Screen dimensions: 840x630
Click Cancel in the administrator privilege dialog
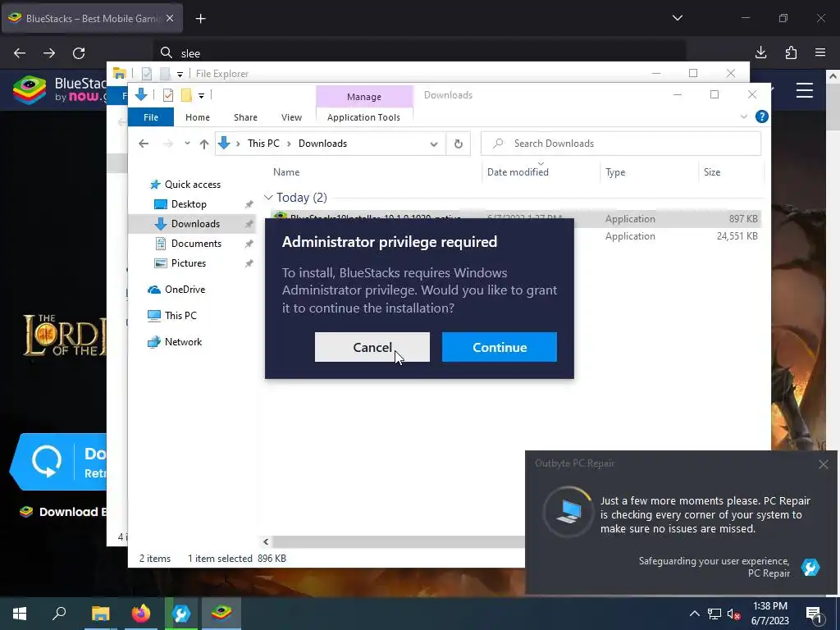(372, 347)
